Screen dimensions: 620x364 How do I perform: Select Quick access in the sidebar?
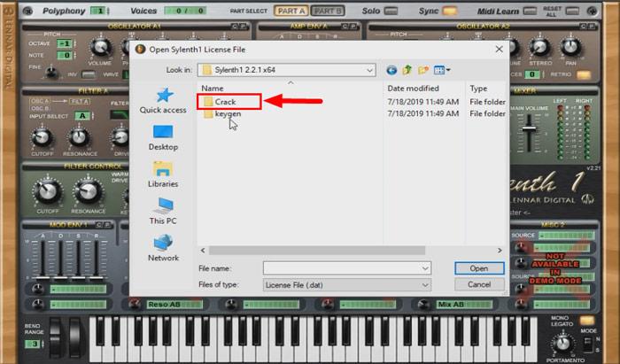tap(163, 101)
